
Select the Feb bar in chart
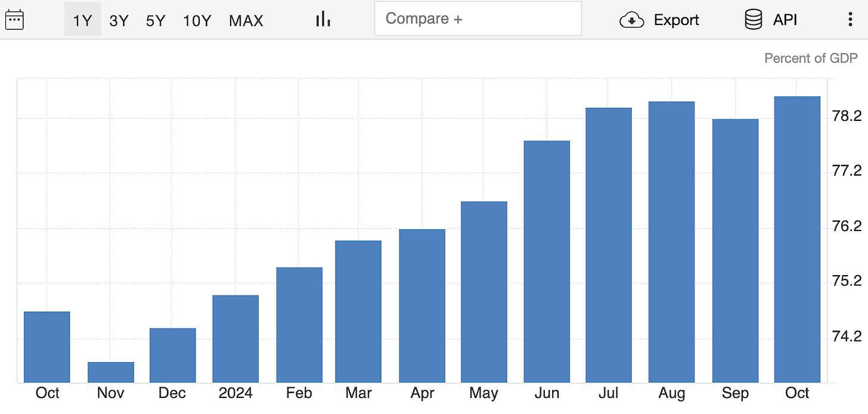point(299,325)
